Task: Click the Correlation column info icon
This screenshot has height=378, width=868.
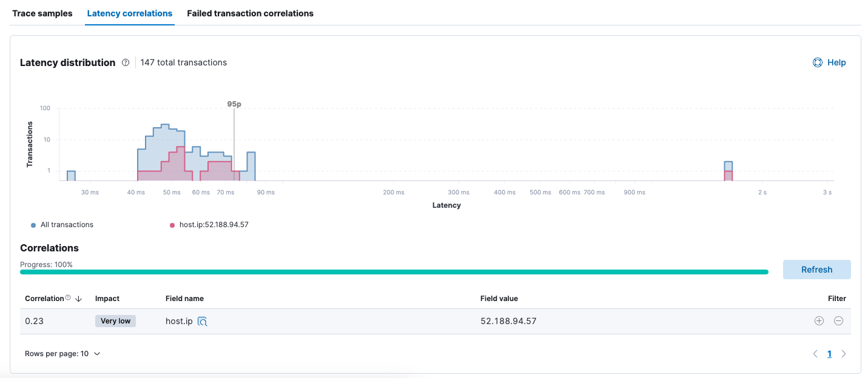Action: (x=68, y=298)
